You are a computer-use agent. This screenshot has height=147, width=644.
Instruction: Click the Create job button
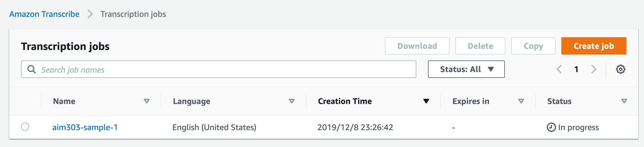coord(594,46)
